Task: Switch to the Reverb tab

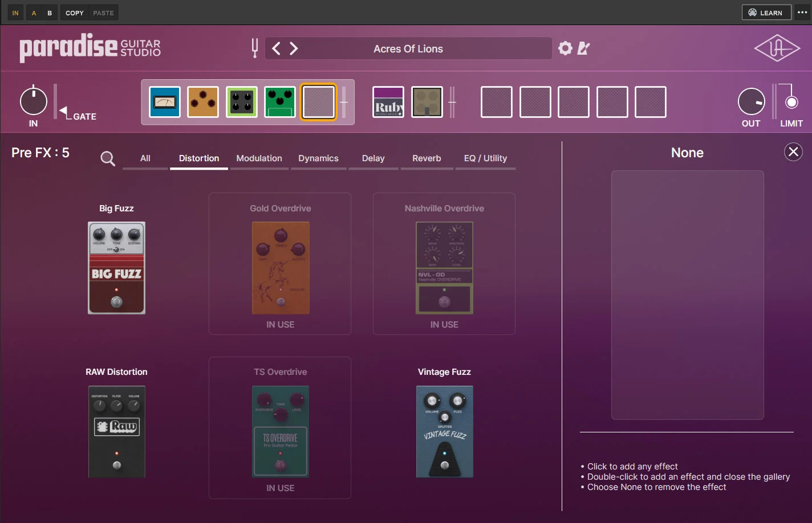Action: 427,158
